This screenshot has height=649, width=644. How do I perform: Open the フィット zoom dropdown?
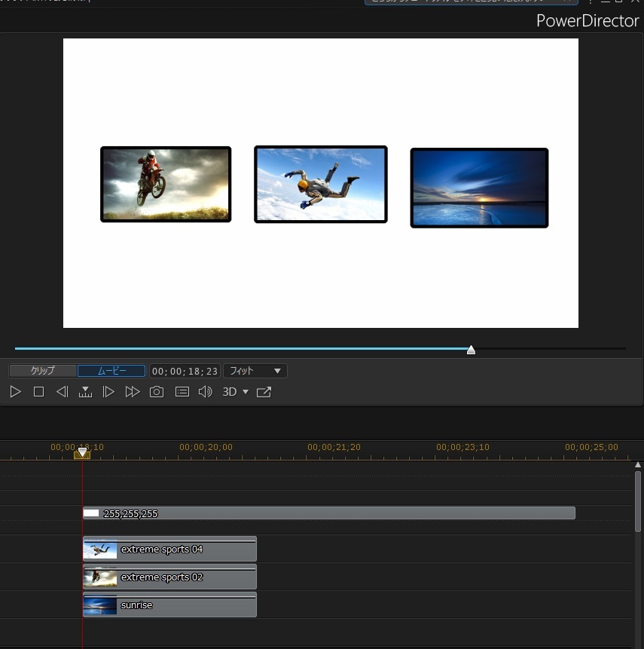tap(255, 370)
